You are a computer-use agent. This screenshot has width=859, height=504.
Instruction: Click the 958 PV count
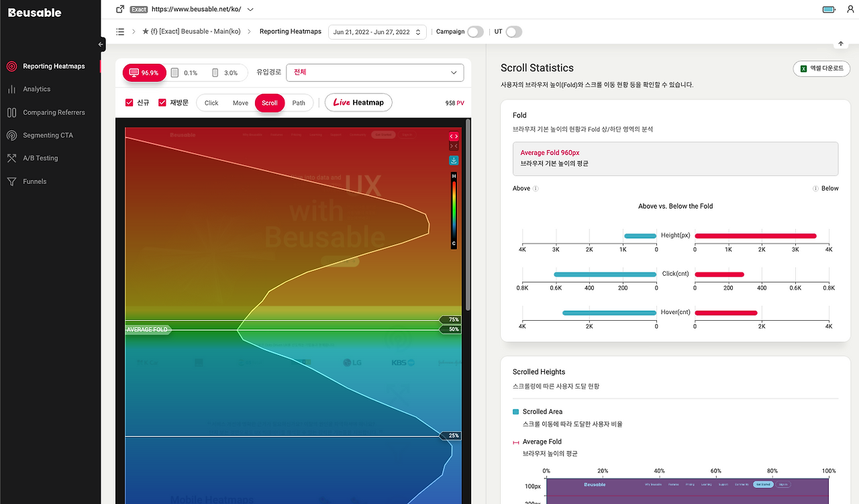pyautogui.click(x=454, y=103)
